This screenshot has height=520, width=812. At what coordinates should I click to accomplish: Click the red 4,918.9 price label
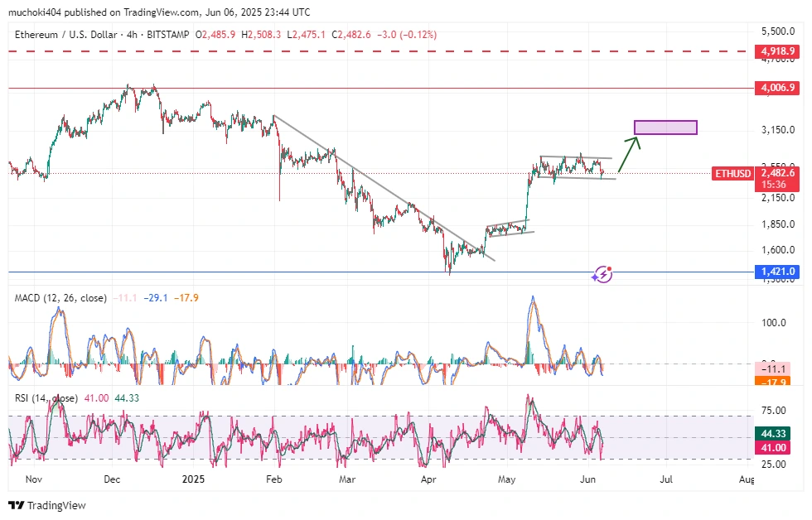[x=778, y=51]
